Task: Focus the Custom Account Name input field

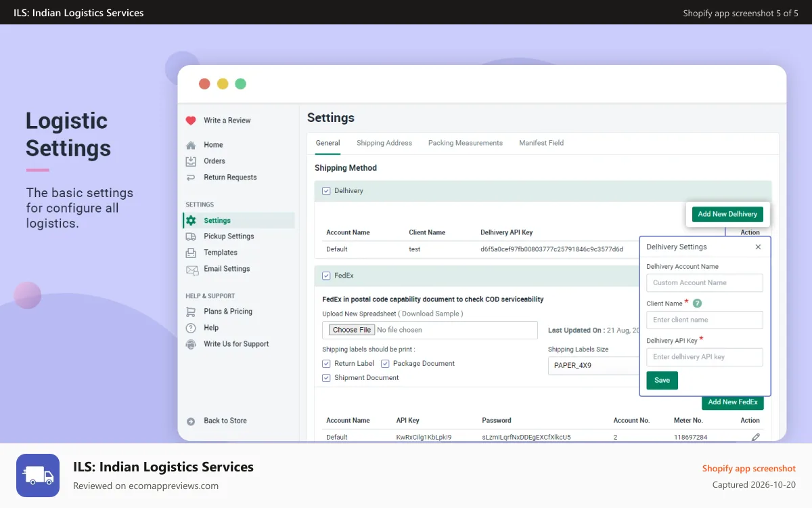Action: click(x=704, y=283)
